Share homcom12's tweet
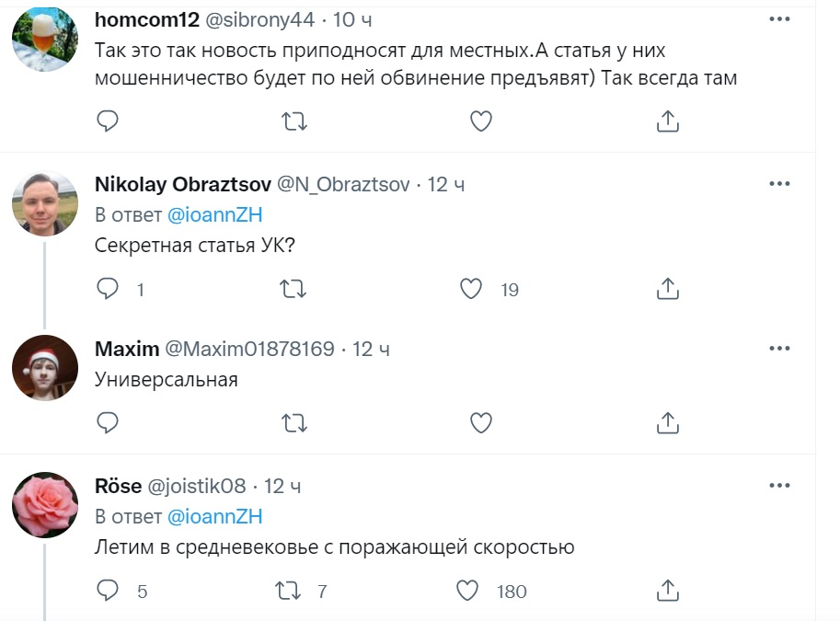 coord(668,121)
